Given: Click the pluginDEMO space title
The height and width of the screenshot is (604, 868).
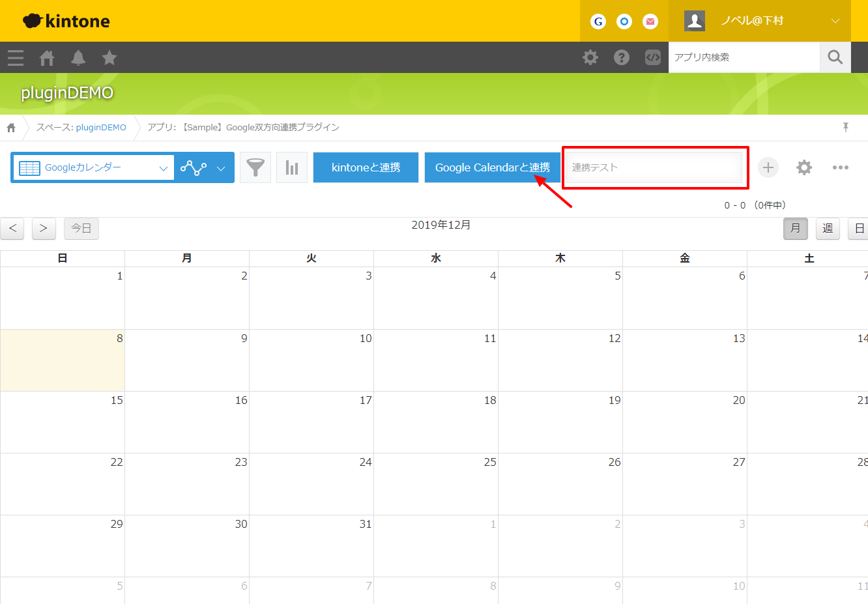Looking at the screenshot, I should click(67, 93).
